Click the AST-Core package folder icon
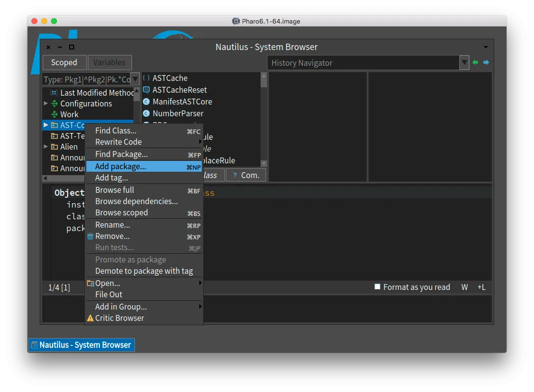Viewport: 534px width, 392px height. (54, 125)
